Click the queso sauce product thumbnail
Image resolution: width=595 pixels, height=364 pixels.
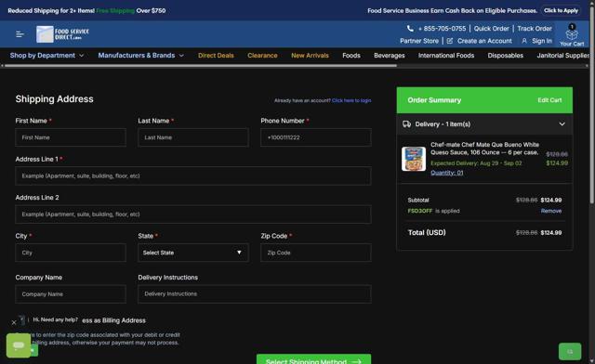tap(414, 159)
